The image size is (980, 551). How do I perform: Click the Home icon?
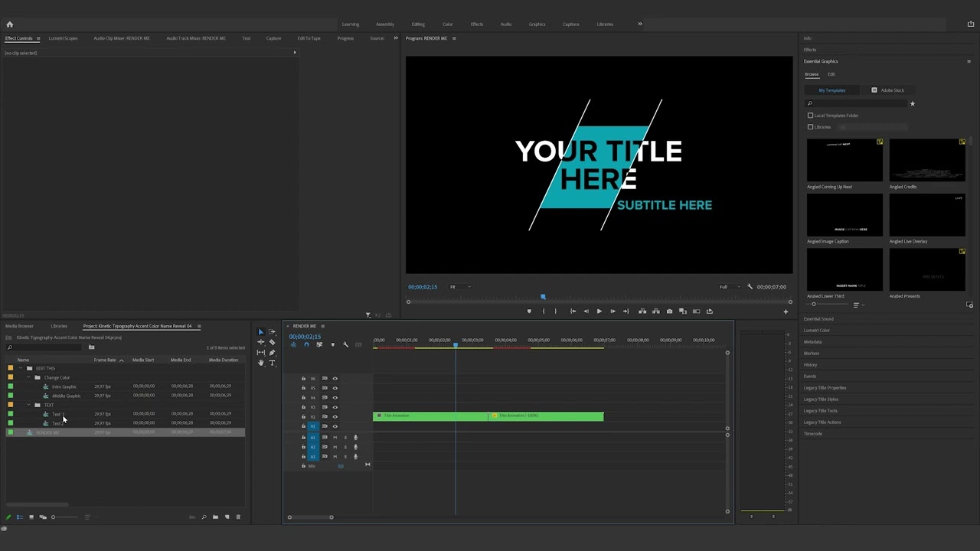click(9, 24)
